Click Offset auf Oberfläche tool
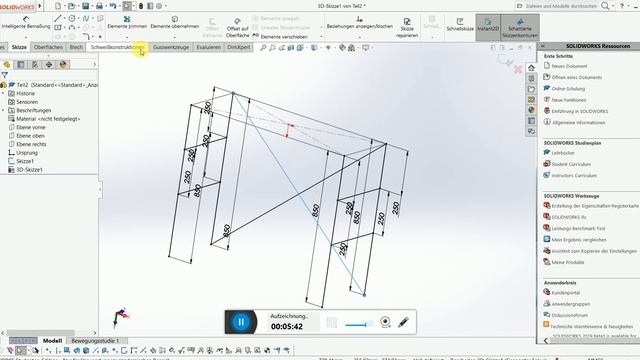Image resolution: width=640 pixels, height=360 pixels. [x=237, y=28]
